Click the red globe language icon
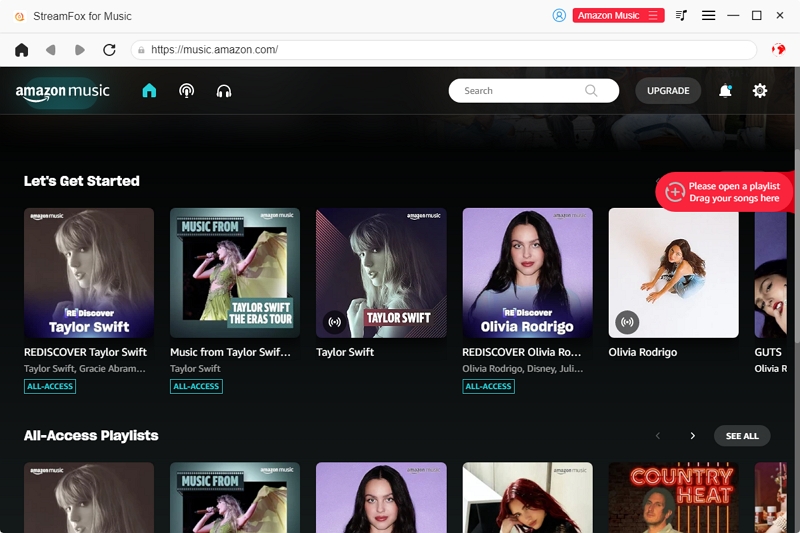 (x=778, y=49)
